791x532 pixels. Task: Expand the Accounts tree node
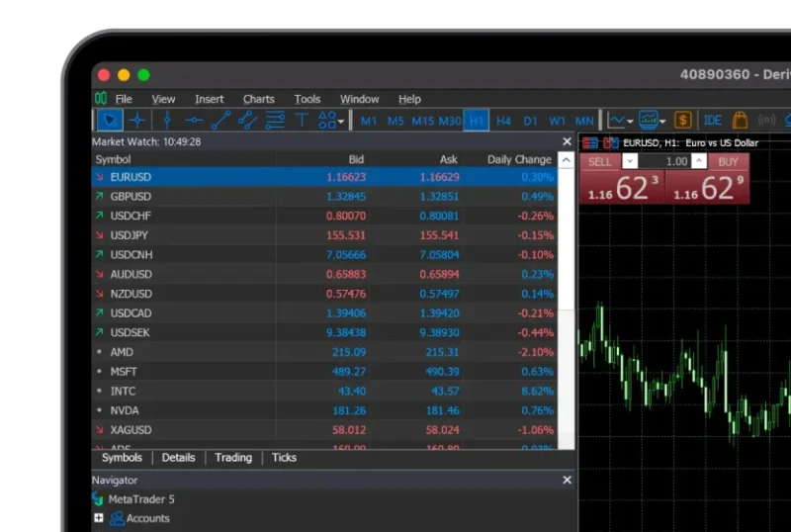[99, 518]
